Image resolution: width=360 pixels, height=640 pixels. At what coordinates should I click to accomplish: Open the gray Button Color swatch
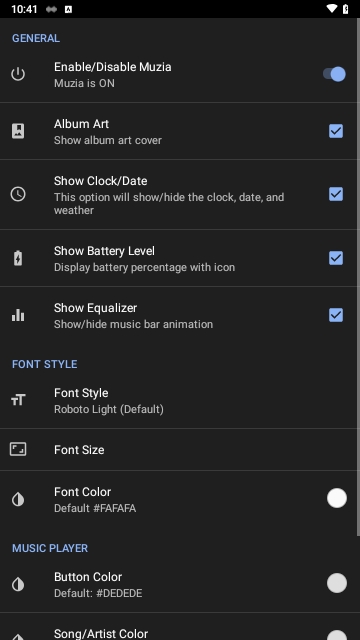(x=337, y=583)
